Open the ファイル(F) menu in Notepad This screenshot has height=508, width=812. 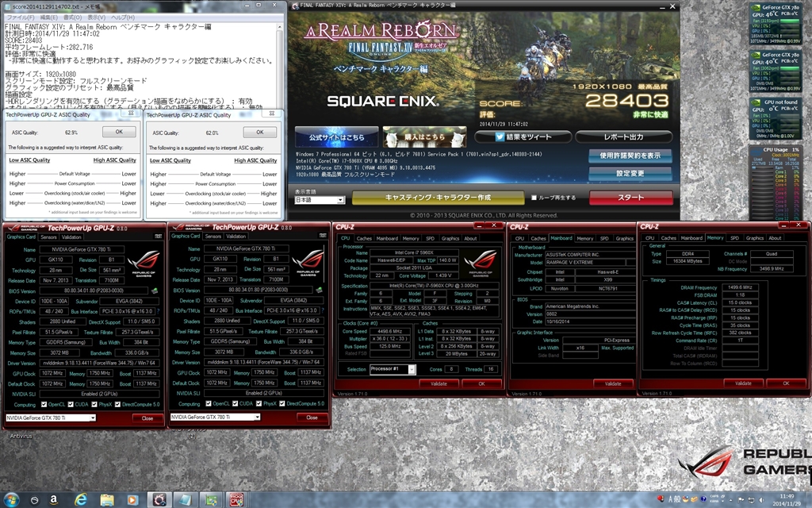(x=20, y=17)
